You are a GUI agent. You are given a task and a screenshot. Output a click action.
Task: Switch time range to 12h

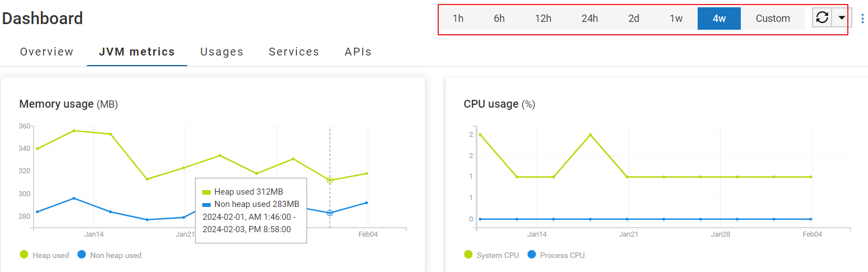tap(543, 19)
